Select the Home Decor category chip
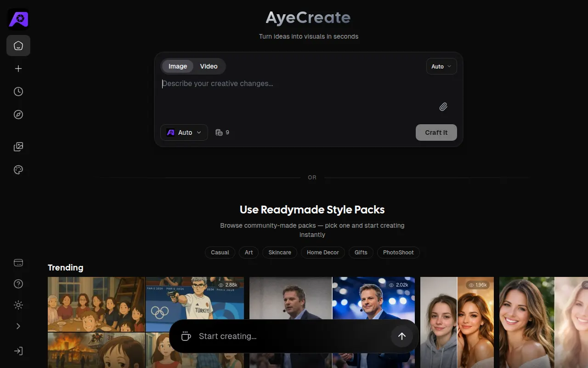The image size is (588, 368). 323,253
